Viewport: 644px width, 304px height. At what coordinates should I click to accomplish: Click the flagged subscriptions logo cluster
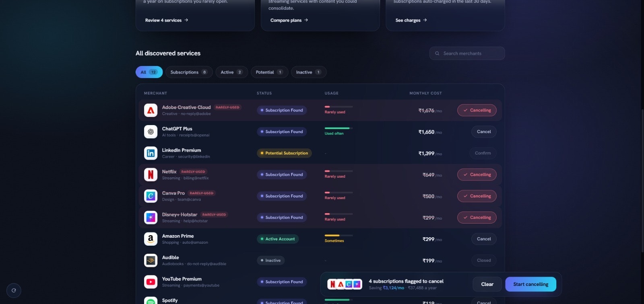345,284
